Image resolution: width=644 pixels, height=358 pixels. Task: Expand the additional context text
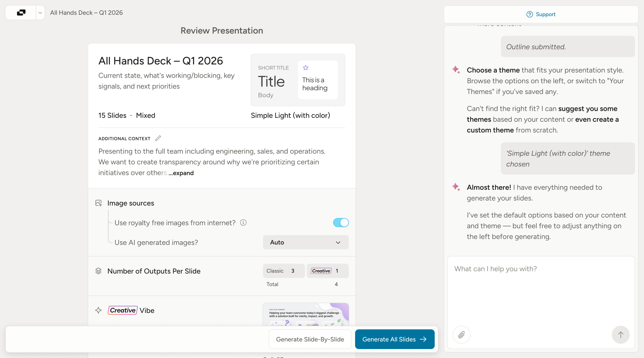pyautogui.click(x=181, y=173)
